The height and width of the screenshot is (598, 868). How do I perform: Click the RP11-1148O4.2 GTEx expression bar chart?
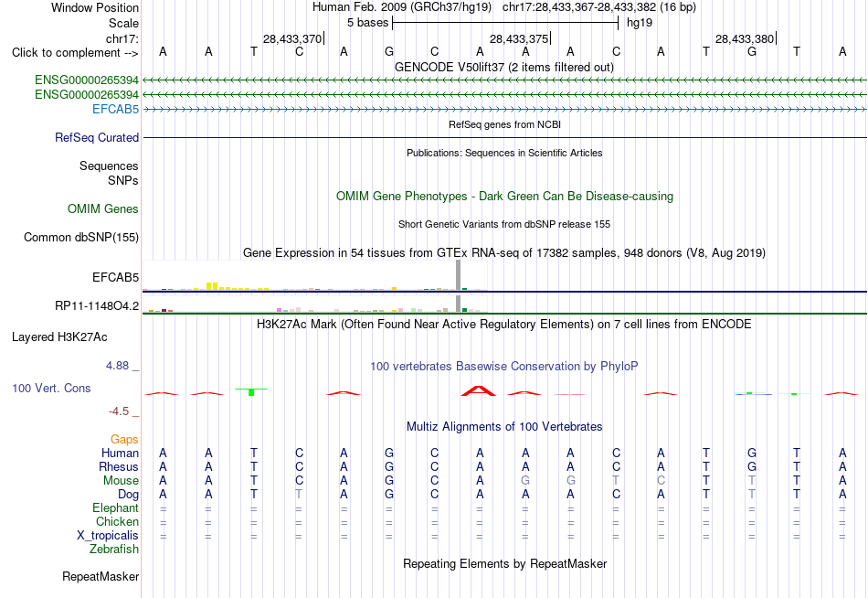[x=314, y=304]
